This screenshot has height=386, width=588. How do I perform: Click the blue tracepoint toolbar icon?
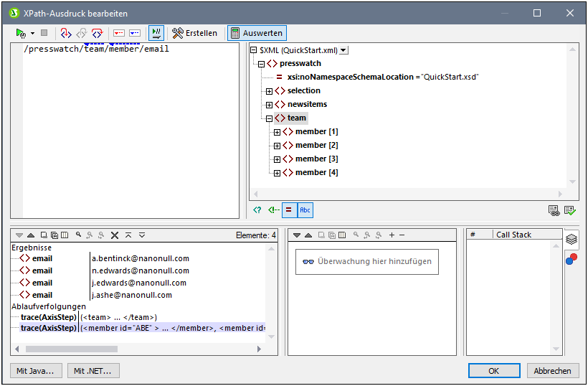click(x=135, y=33)
